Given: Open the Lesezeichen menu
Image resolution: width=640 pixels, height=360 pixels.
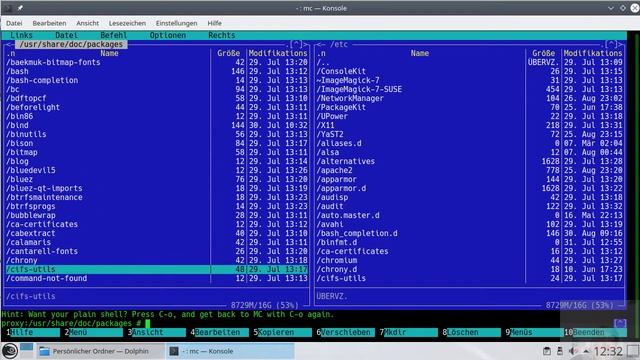Looking at the screenshot, I should click(x=127, y=23).
